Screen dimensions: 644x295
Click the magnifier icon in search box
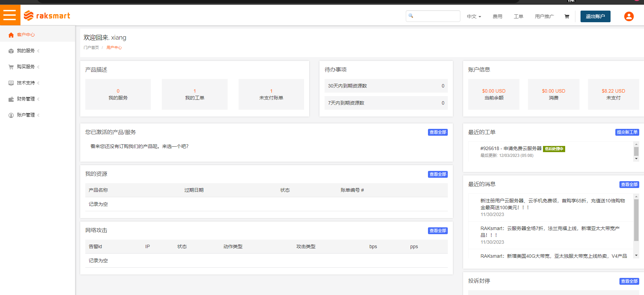click(411, 16)
